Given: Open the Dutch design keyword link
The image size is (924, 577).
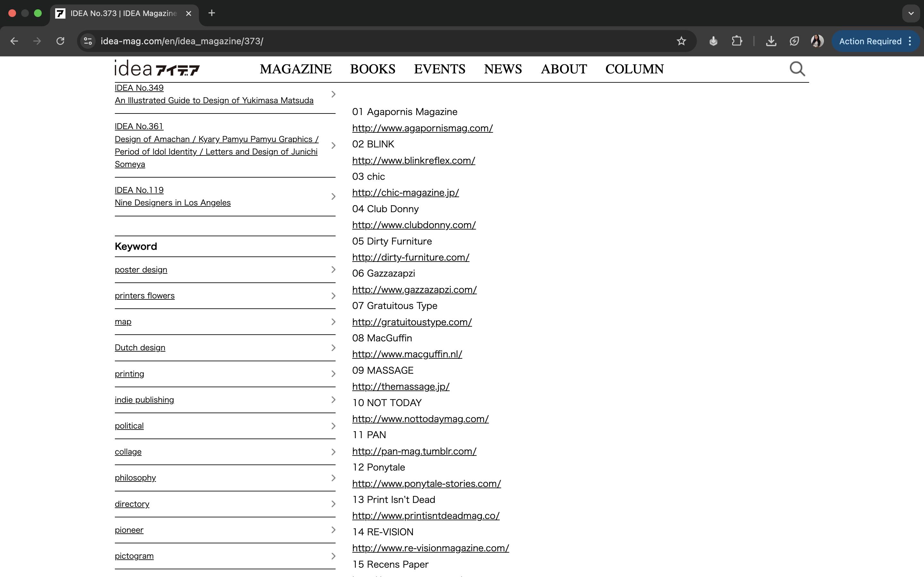Looking at the screenshot, I should coord(140,348).
